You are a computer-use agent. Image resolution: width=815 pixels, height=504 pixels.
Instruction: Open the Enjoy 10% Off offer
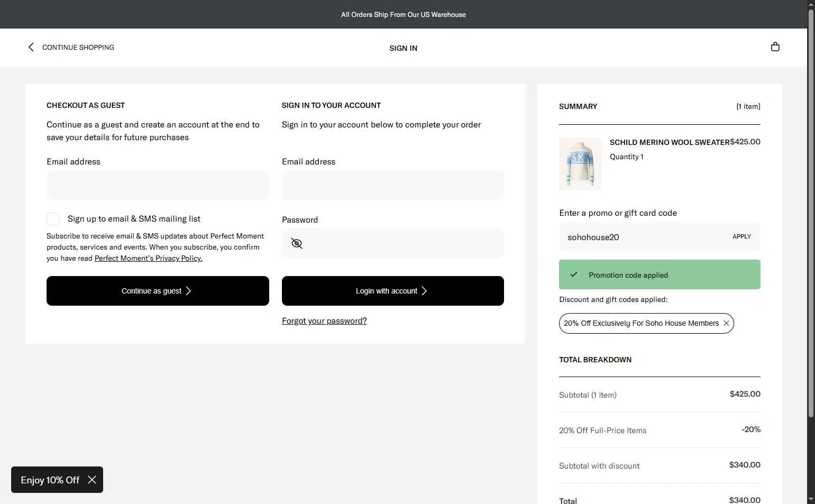[x=50, y=480]
